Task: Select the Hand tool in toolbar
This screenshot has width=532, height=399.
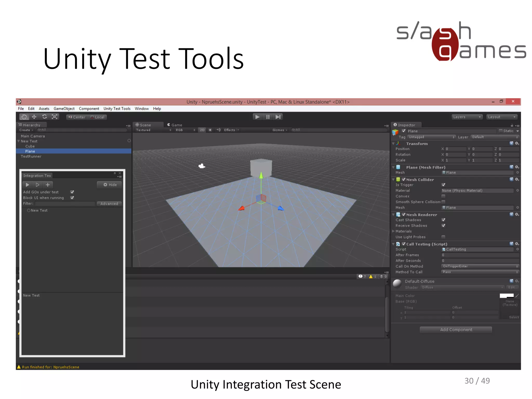Action: (24, 117)
